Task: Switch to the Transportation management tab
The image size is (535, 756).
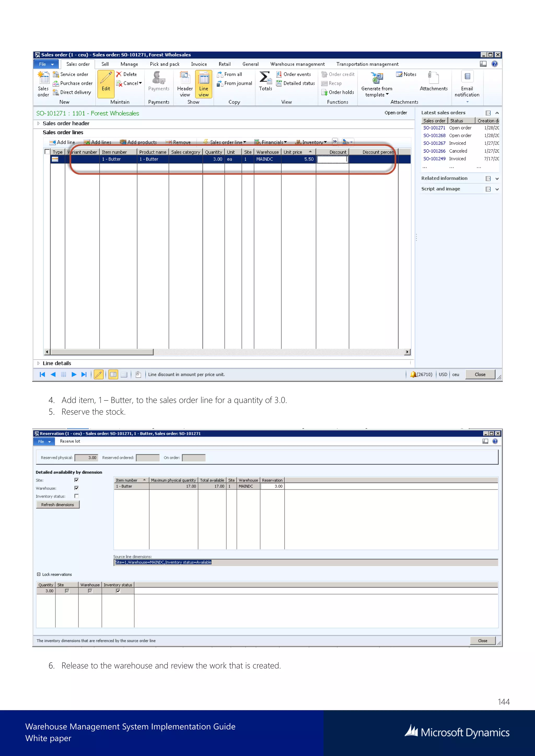Action: click(x=367, y=64)
